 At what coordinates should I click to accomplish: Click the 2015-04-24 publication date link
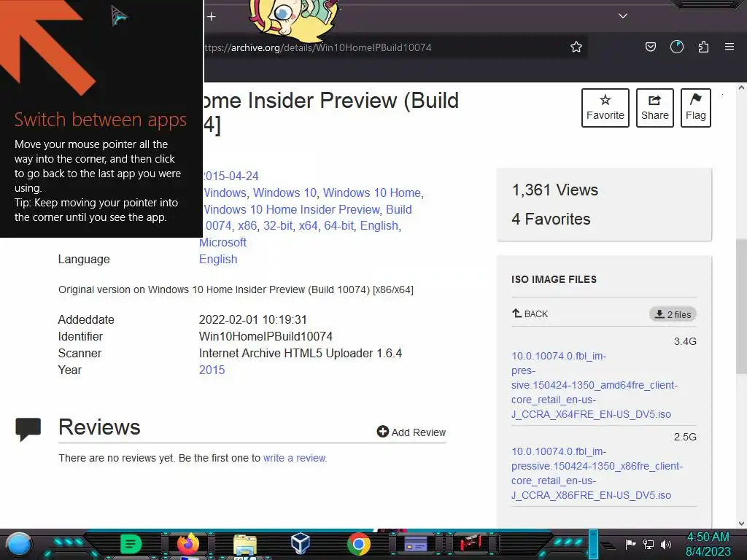(231, 176)
